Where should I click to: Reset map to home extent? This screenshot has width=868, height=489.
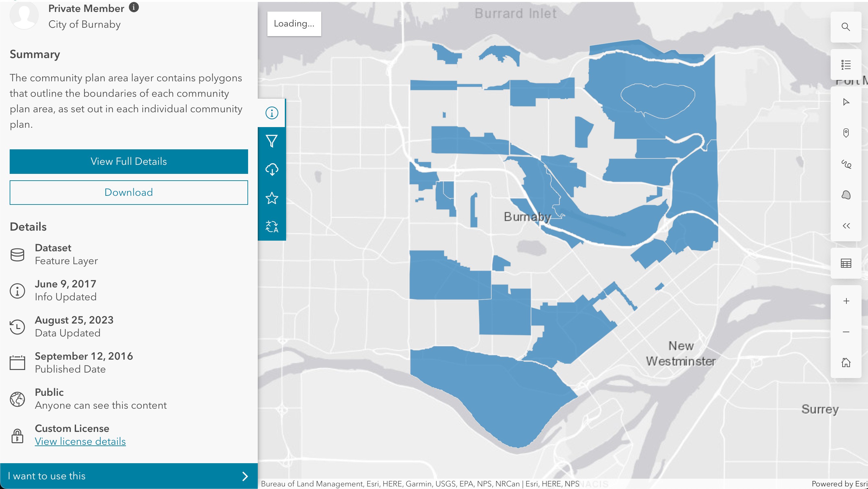(x=845, y=363)
